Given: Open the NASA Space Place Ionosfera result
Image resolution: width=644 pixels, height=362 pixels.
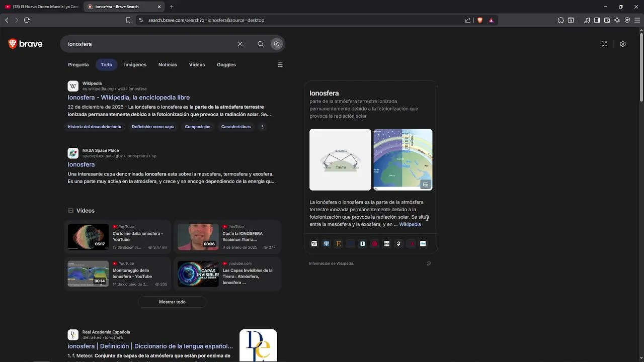Looking at the screenshot, I should (81, 165).
